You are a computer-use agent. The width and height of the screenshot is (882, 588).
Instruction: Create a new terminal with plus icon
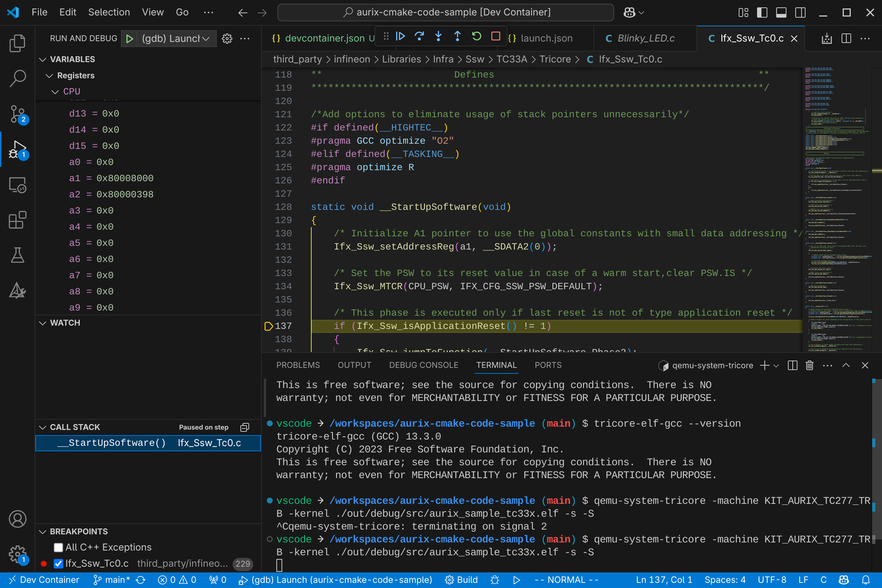764,365
